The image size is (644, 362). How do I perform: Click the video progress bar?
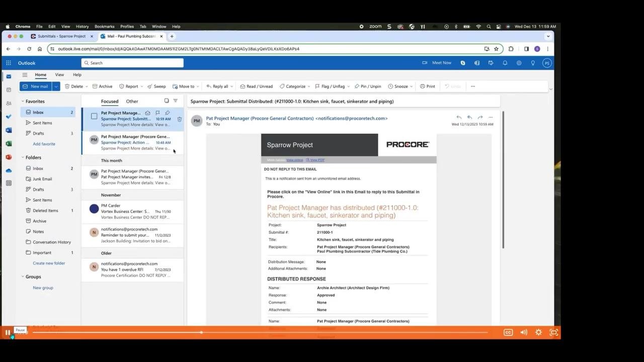[260, 332]
